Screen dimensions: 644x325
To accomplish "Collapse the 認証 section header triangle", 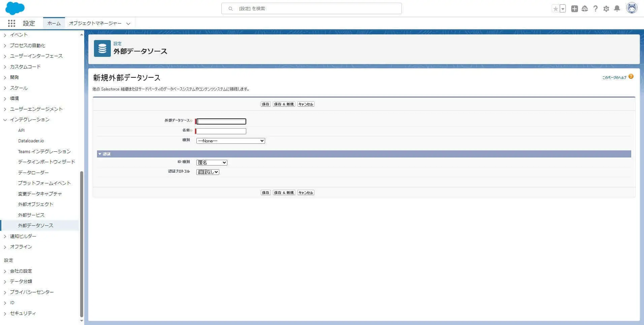I will (100, 154).
